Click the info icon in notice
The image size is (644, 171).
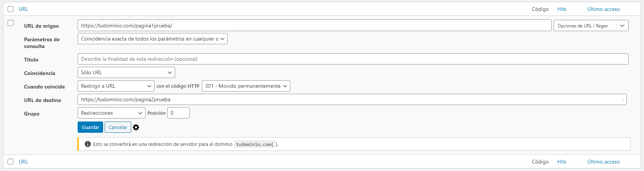[88, 144]
